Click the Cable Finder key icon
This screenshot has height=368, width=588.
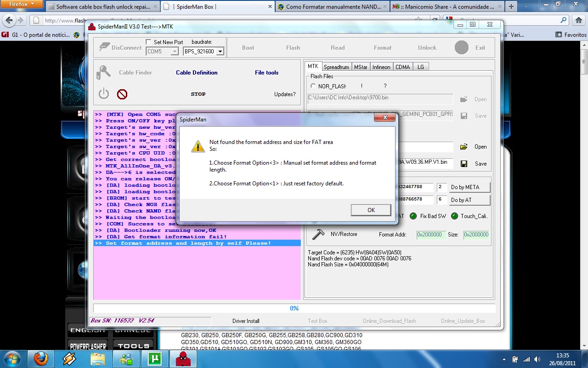[103, 73]
